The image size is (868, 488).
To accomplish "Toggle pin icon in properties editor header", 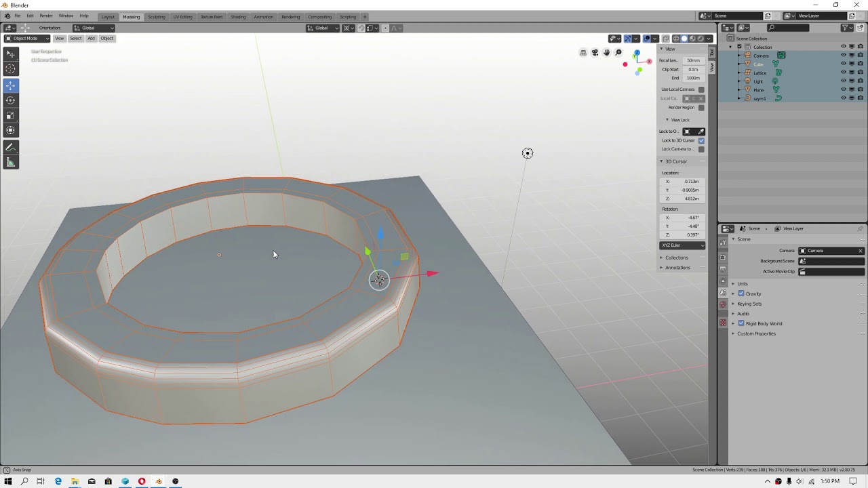I will tap(860, 228).
